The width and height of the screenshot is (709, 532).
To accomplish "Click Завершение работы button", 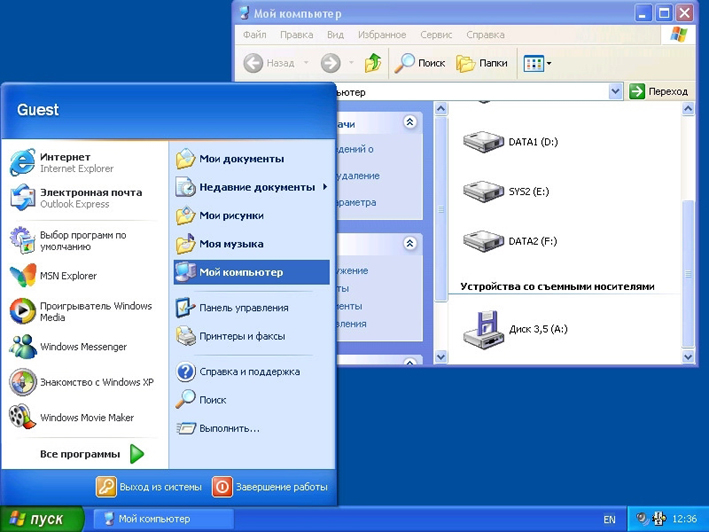I will 270,487.
